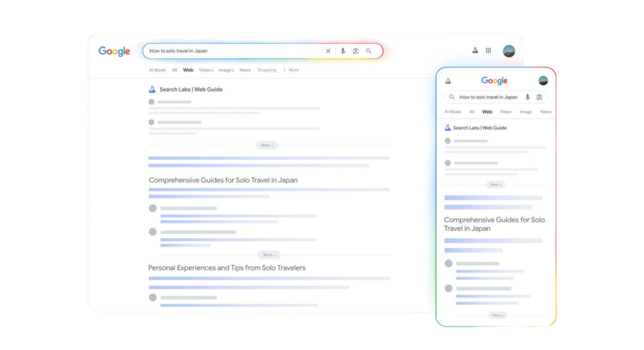Open your Google account profile avatar

coord(509,50)
